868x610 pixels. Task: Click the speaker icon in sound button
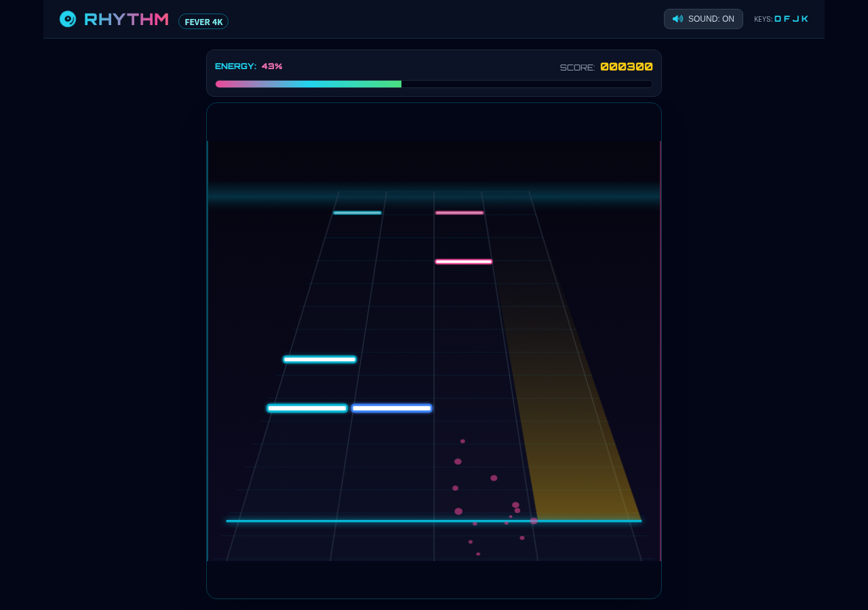pyautogui.click(x=677, y=19)
